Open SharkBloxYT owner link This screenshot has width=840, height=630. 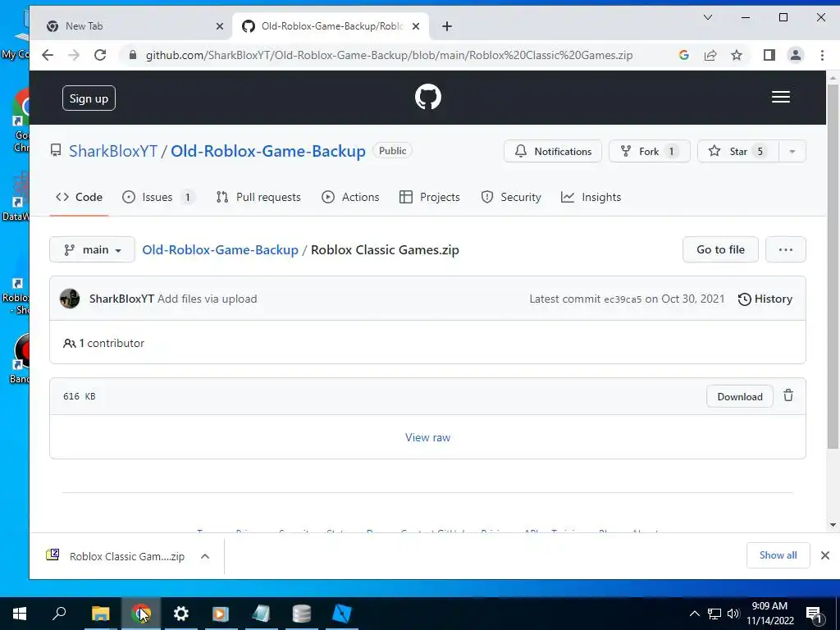coord(113,151)
